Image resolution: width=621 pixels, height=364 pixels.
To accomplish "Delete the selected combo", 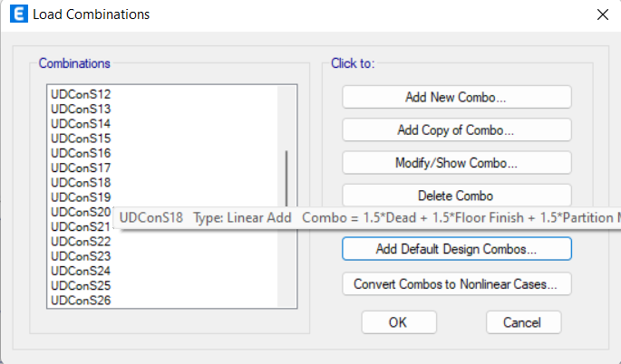I will [x=456, y=196].
